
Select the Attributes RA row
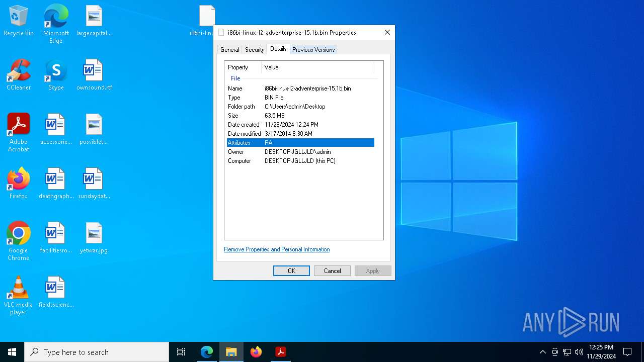300,143
